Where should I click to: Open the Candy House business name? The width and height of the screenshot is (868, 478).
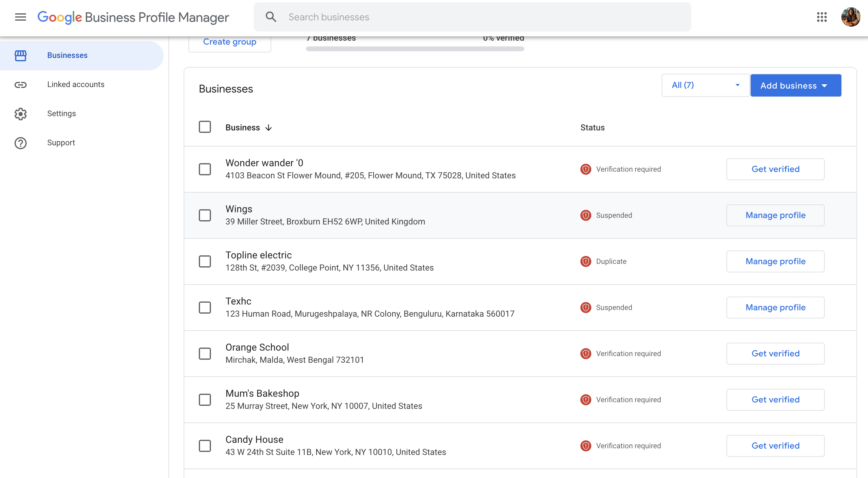pyautogui.click(x=254, y=439)
